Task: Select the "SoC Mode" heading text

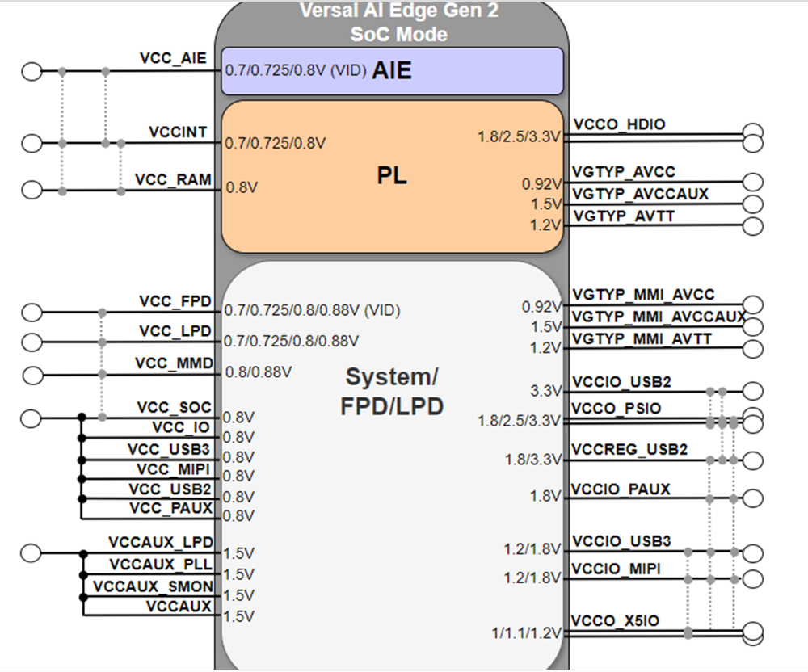Action: (x=399, y=35)
